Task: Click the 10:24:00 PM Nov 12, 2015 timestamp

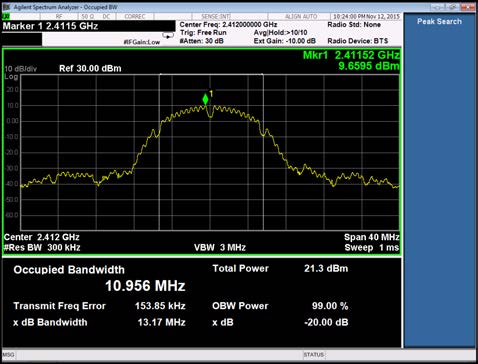Action: coord(366,16)
